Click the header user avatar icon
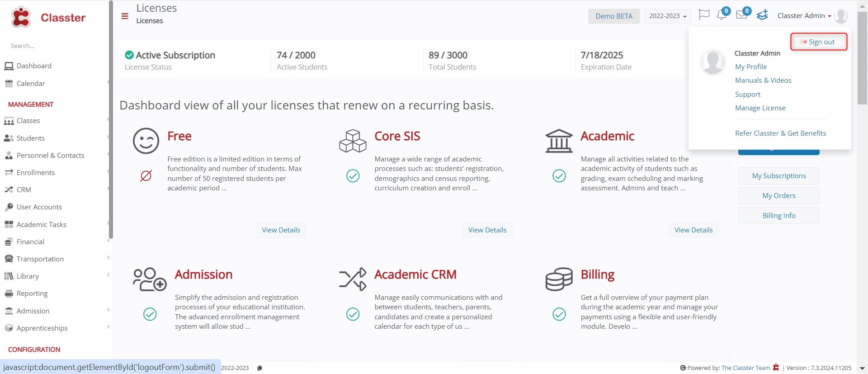Viewport: 868px width, 374px height. 841,16
